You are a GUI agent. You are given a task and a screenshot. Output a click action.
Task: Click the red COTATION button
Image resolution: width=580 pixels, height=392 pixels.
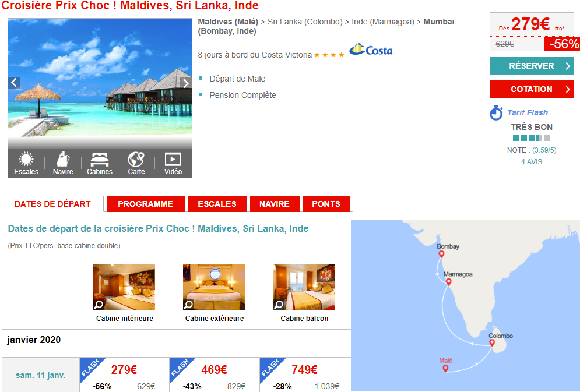coord(532,89)
